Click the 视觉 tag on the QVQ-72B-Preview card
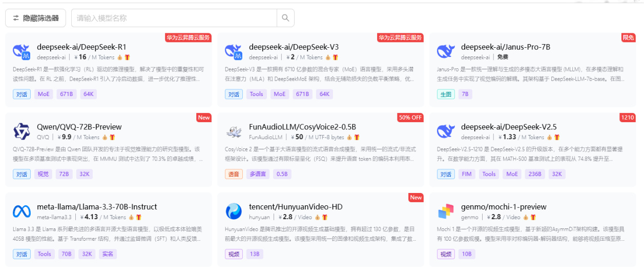Viewport: 644px width, 271px height. click(43, 174)
